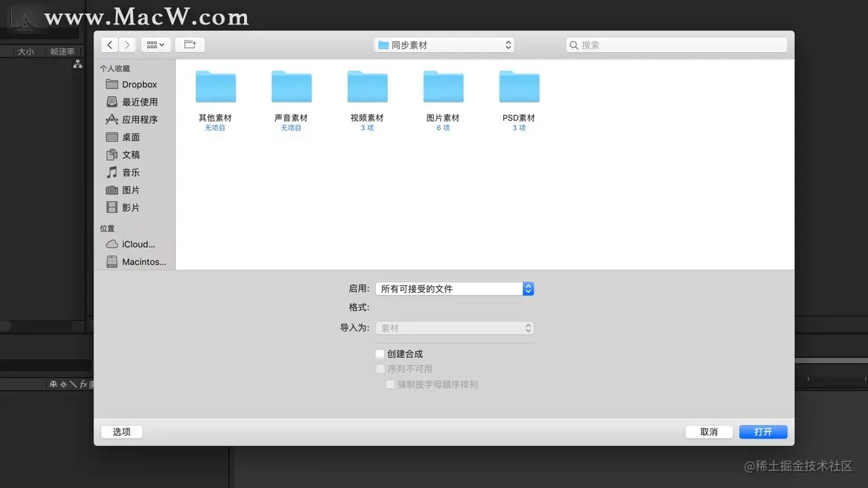Click the PSD素材 folder name label
This screenshot has height=488, width=868.
(x=519, y=118)
